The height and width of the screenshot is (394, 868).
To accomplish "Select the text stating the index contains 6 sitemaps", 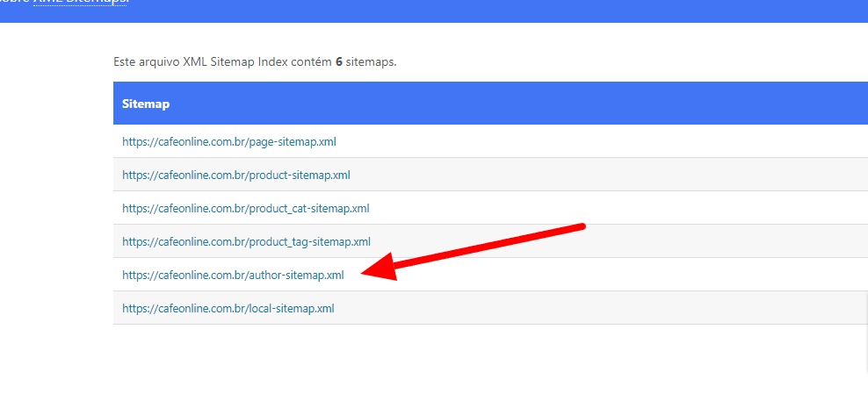I will click(255, 61).
